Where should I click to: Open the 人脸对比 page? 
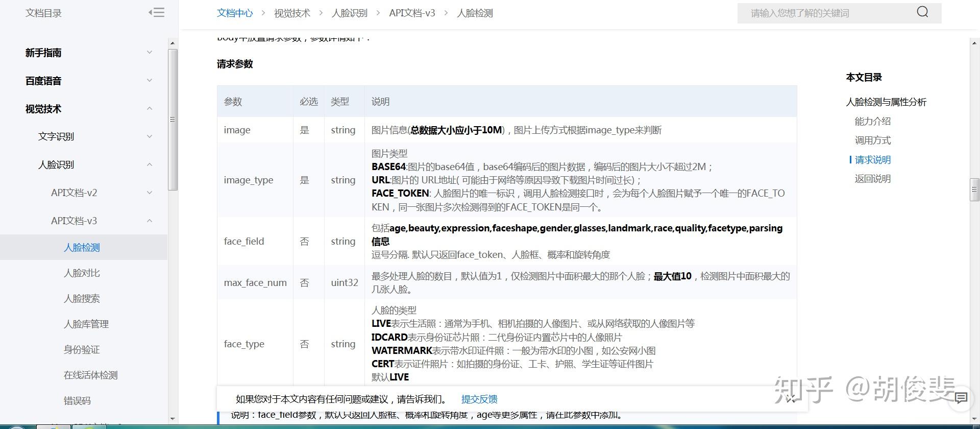tap(82, 273)
